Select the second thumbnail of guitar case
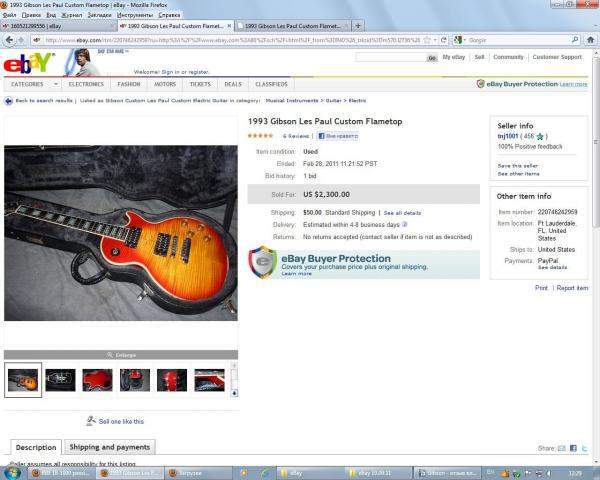600x480 pixels. point(60,380)
